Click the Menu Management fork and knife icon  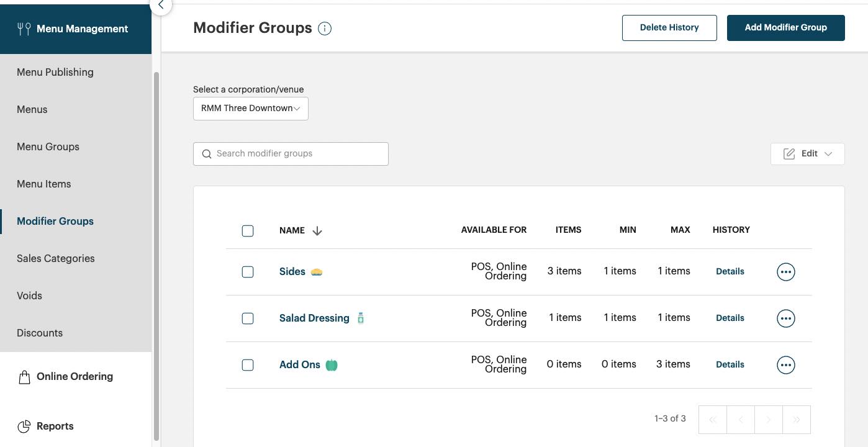tap(24, 28)
